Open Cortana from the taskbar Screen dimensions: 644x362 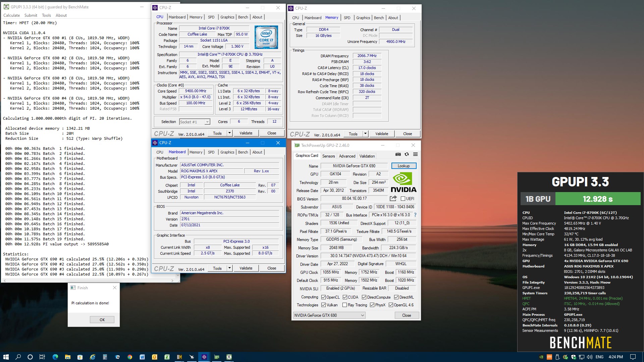pos(30,357)
